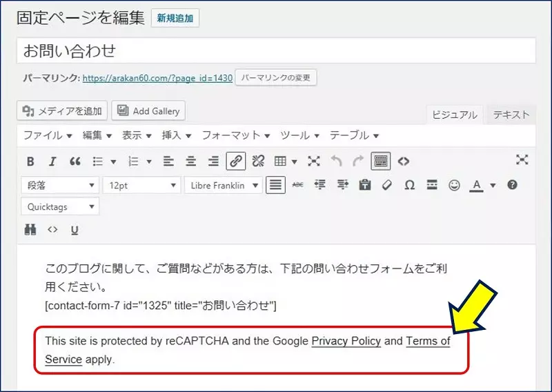The height and width of the screenshot is (392, 552).
Task: Align text center
Action: pyautogui.click(x=191, y=161)
